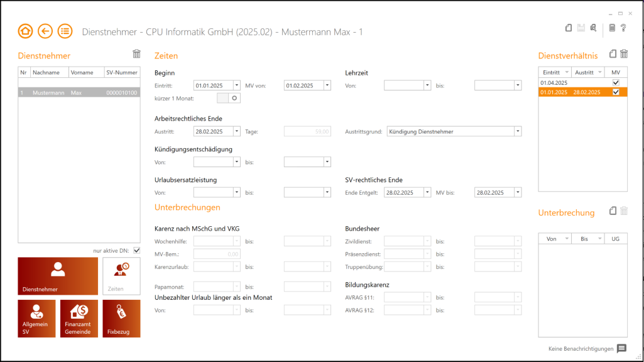Open the Dienstnehmer tile
Screen dimensions: 644x362
[x=58, y=276]
